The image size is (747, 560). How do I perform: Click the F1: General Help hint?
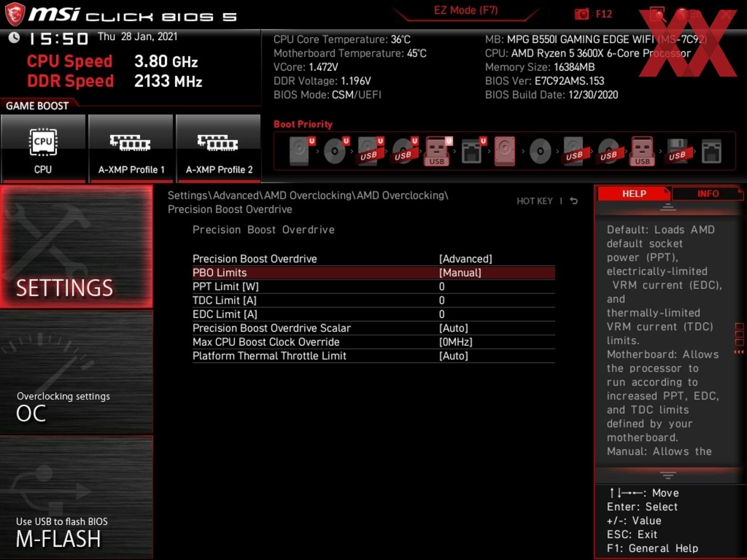653,548
